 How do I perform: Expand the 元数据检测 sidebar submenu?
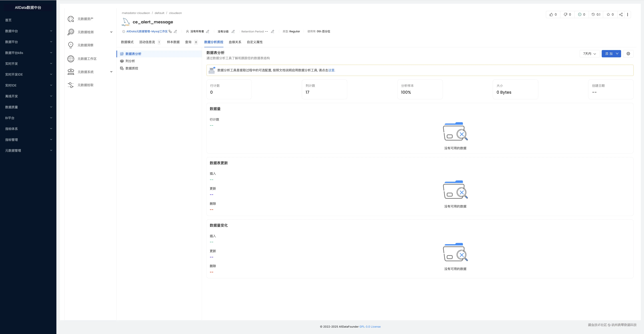tap(111, 32)
